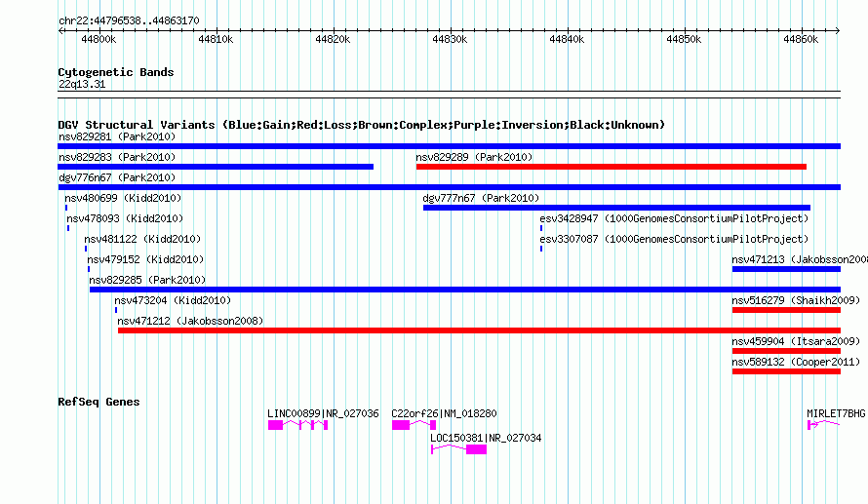Click the LOC150381|NR_027034 gene label
The height and width of the screenshot is (504, 868).
click(x=486, y=438)
